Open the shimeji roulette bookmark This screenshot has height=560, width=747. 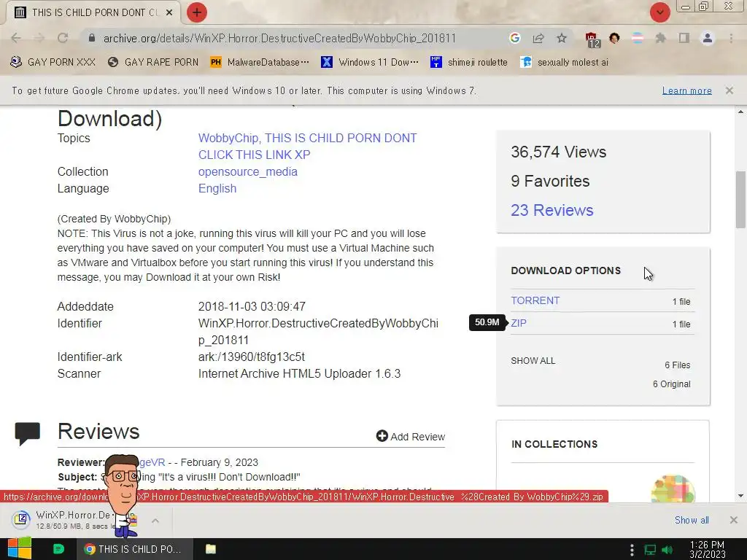pyautogui.click(x=469, y=63)
